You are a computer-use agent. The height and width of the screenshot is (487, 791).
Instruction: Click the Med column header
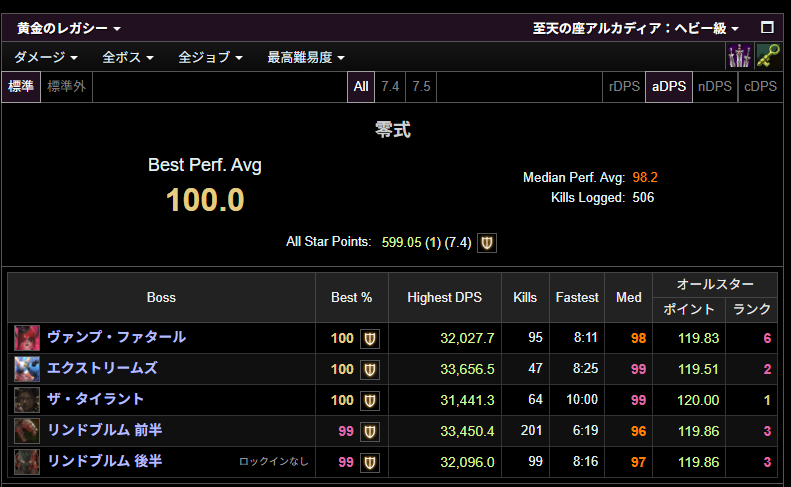[629, 298]
